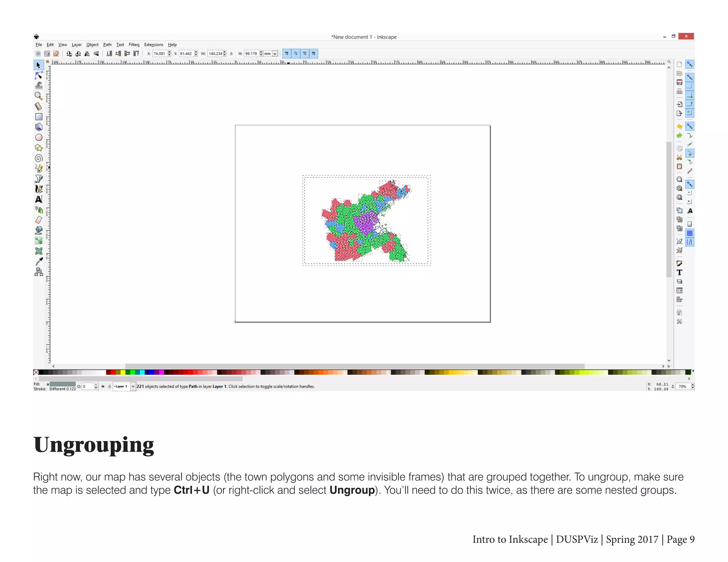Select the Measure ruler tool
This screenshot has width=728, height=562.
[38, 106]
